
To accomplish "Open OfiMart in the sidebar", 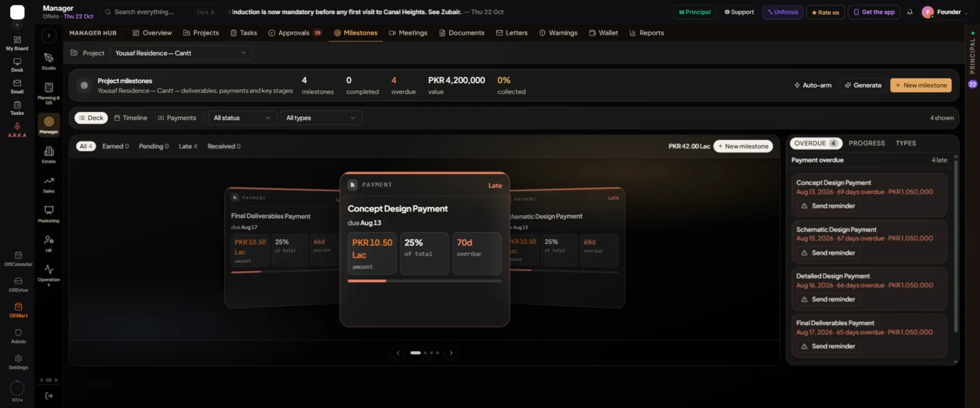I will tap(18, 310).
